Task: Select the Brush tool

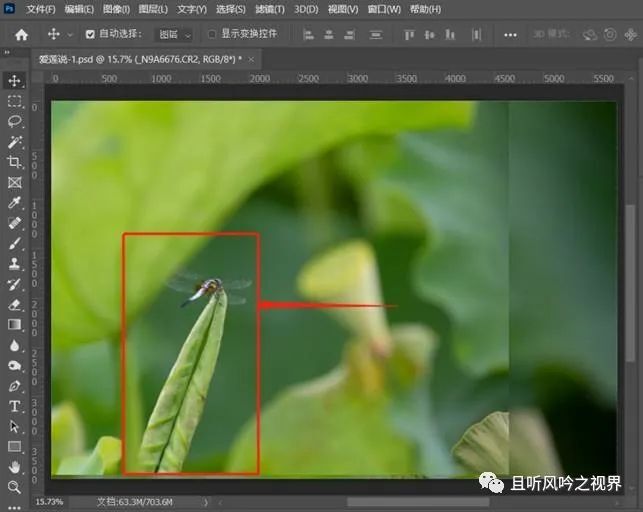Action: tap(14, 243)
